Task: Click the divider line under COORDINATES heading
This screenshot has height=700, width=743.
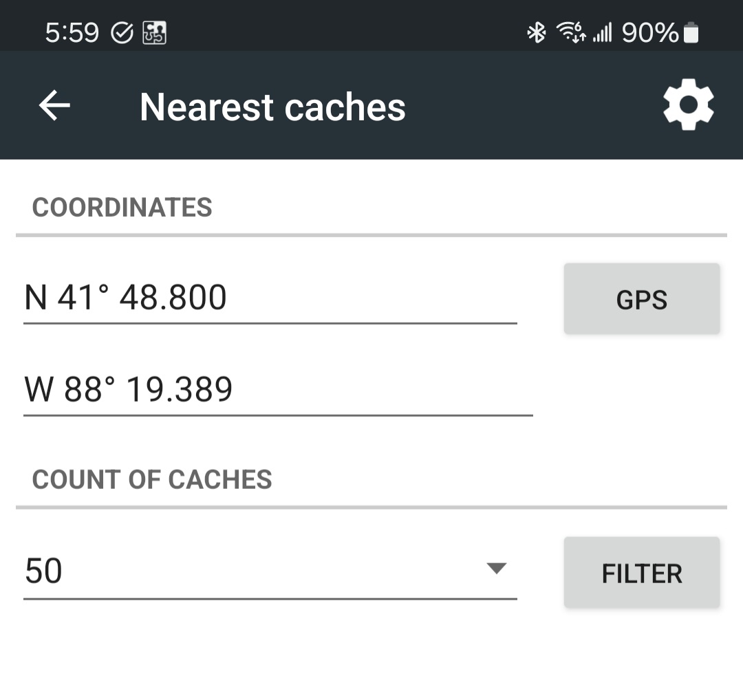Action: pos(371,235)
